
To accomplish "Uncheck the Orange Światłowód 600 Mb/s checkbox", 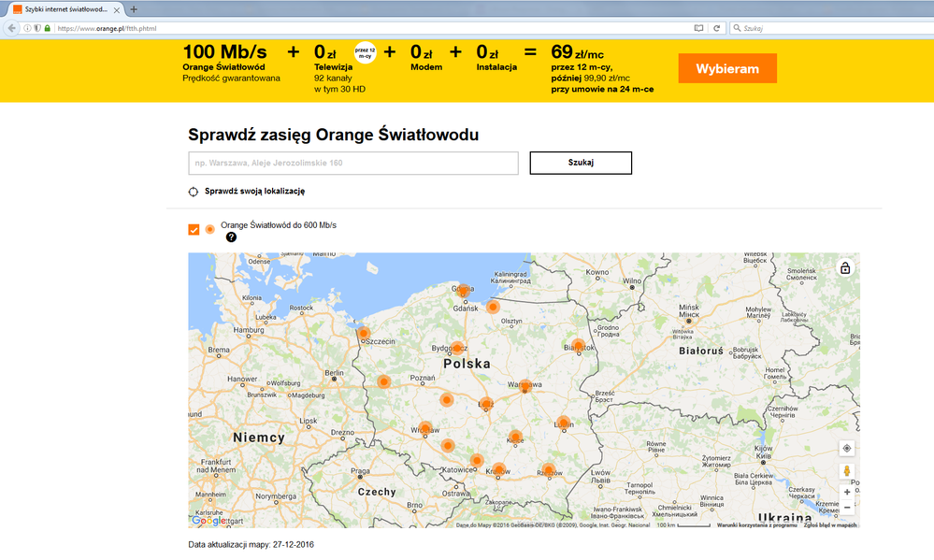I will pyautogui.click(x=194, y=229).
